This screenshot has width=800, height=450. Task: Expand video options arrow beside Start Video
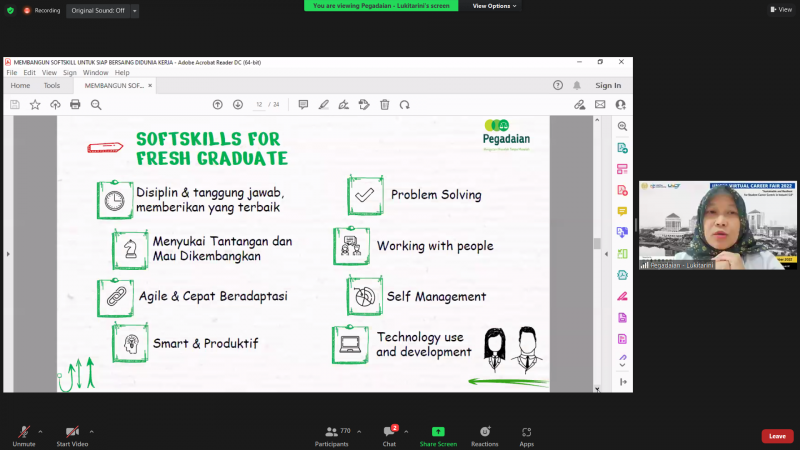coord(92,431)
